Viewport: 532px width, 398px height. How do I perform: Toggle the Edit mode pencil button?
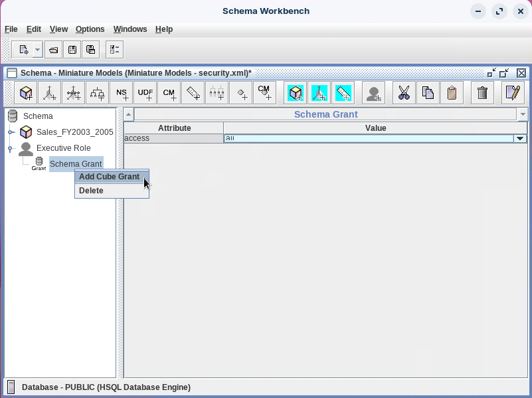512,93
